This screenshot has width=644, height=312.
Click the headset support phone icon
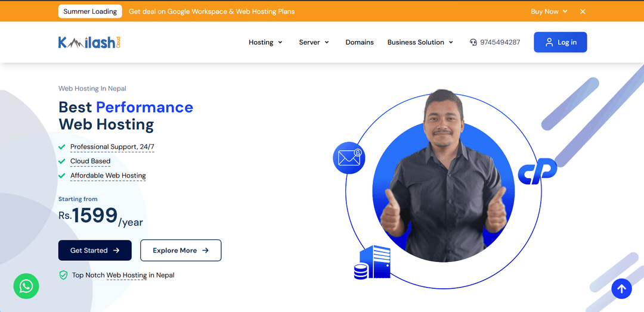473,42
